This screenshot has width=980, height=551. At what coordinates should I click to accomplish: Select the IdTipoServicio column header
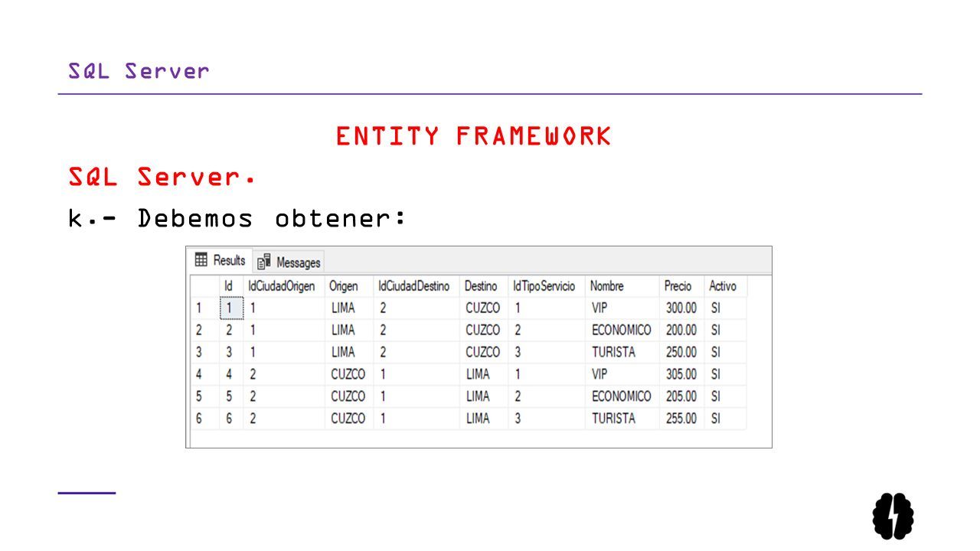[x=546, y=286]
